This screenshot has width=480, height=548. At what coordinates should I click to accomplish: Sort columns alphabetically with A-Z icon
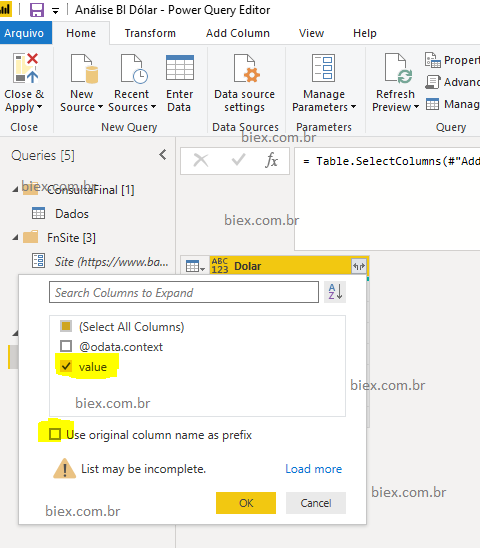(x=335, y=292)
